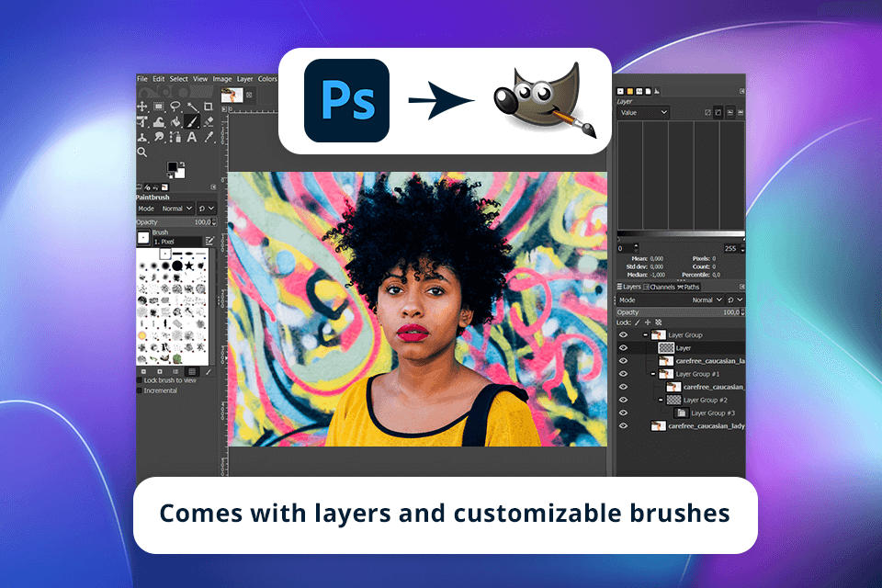Toggle lock position and size

(648, 322)
